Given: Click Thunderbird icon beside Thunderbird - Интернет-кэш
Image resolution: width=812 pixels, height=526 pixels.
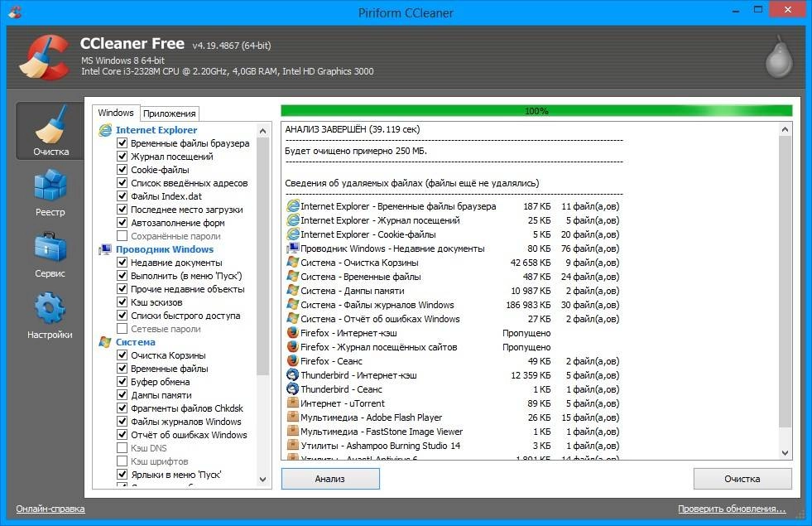Looking at the screenshot, I should 293,374.
